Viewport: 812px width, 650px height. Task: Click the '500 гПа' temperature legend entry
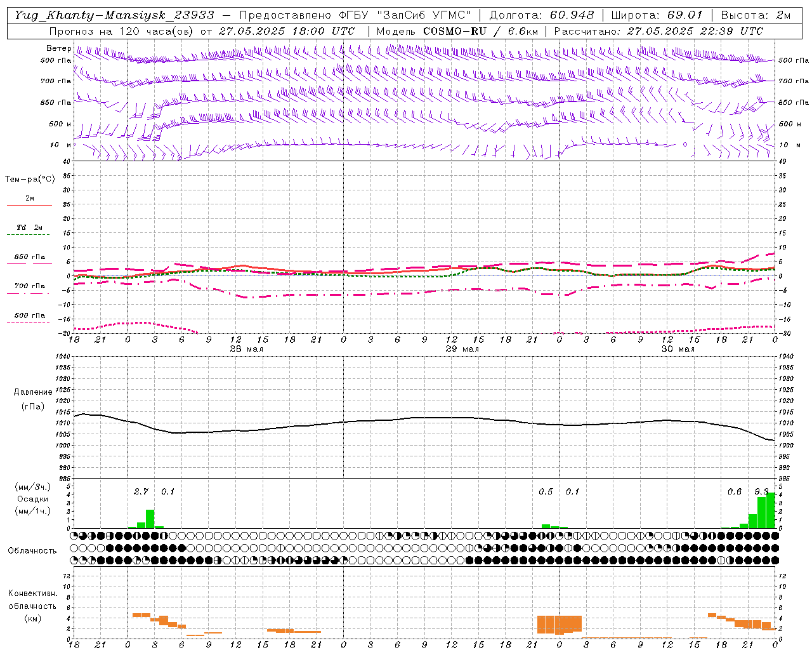click(x=30, y=315)
